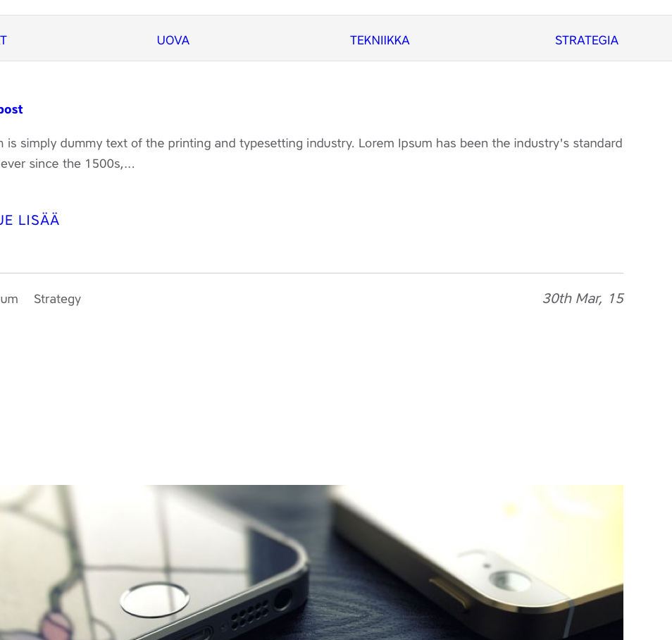Screen dimensions: 672x640
Task: Click the cut-off nav item left of UOVA
Action: [4, 40]
